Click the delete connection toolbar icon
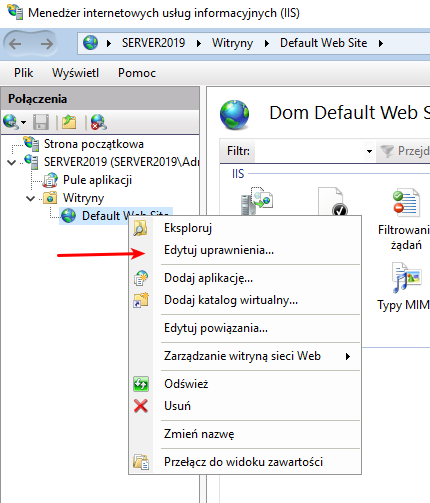 tap(98, 122)
